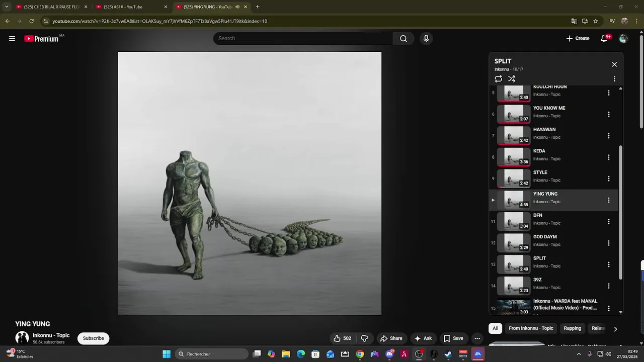Open options for 39Z track

608,286
